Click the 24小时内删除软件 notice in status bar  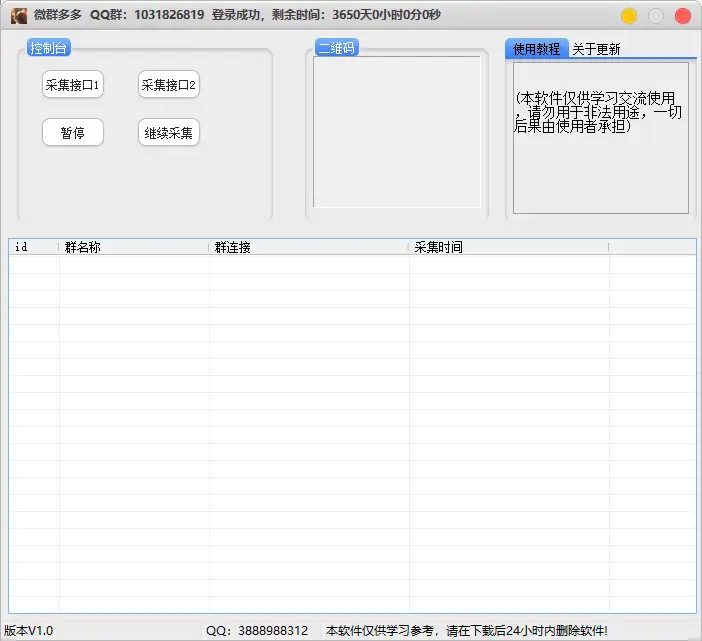(x=467, y=631)
